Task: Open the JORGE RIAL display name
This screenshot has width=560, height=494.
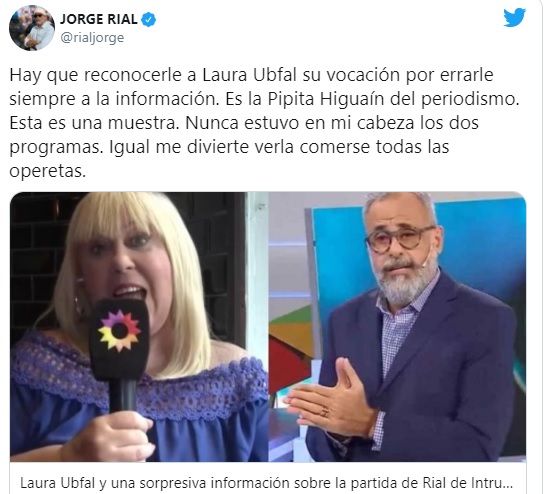Action: coord(99,19)
